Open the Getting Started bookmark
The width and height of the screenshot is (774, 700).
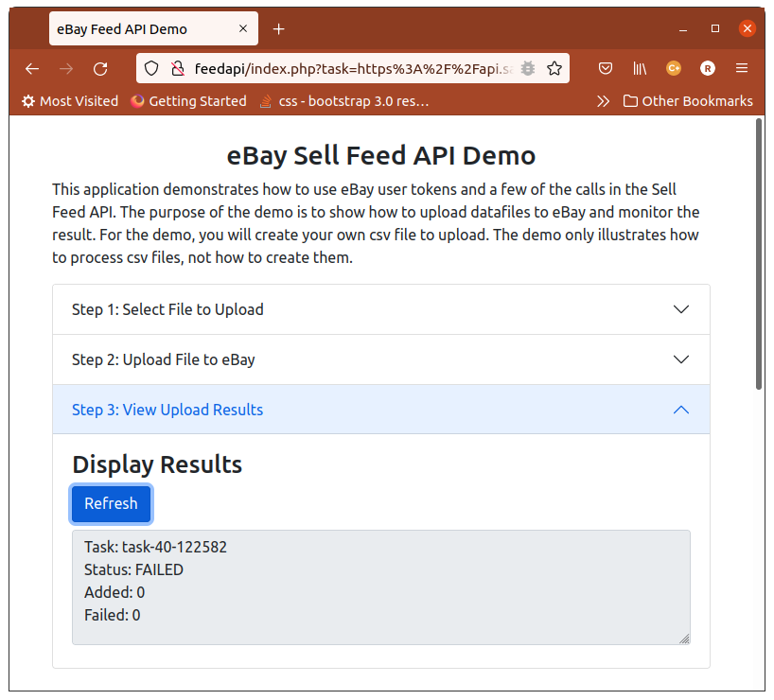tap(188, 101)
